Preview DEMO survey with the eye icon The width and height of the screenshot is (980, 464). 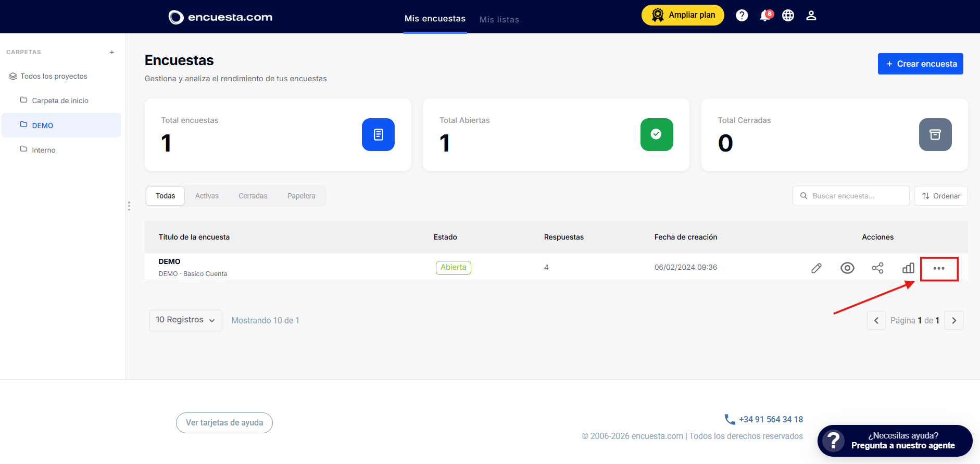pyautogui.click(x=847, y=268)
